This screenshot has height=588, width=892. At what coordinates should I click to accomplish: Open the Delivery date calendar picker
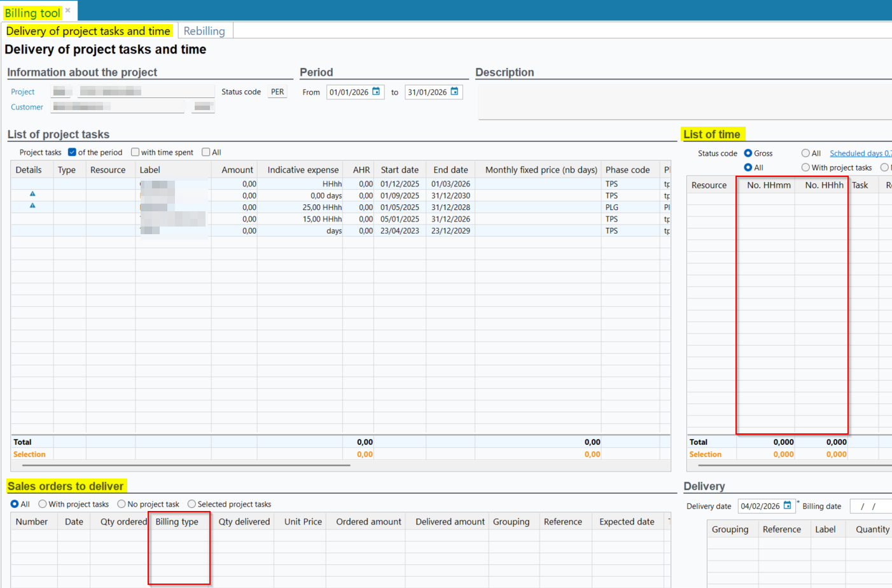(x=787, y=505)
